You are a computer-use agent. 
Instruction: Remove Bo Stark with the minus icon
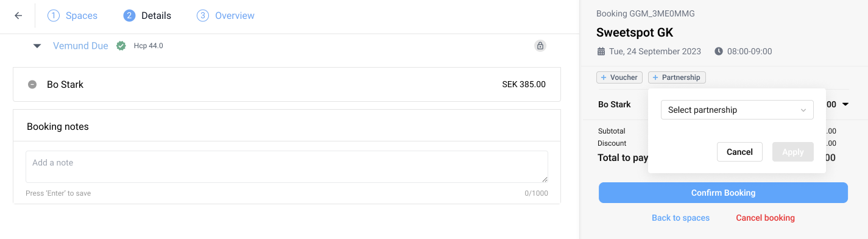click(32, 85)
